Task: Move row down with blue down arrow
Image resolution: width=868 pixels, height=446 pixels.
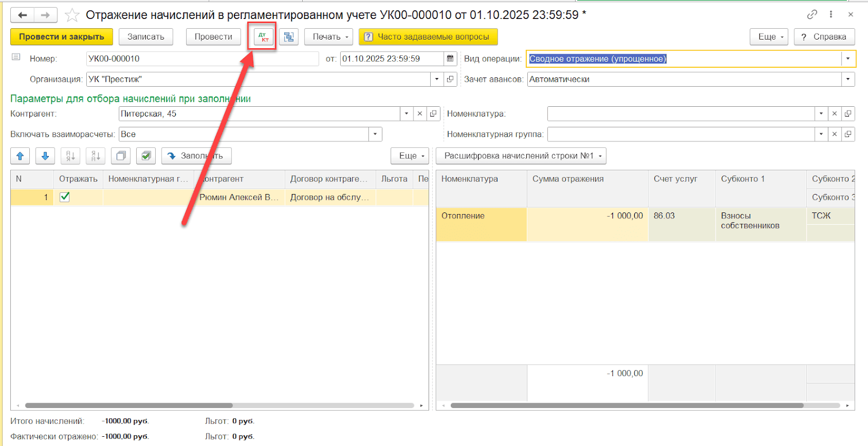Action: pos(45,156)
